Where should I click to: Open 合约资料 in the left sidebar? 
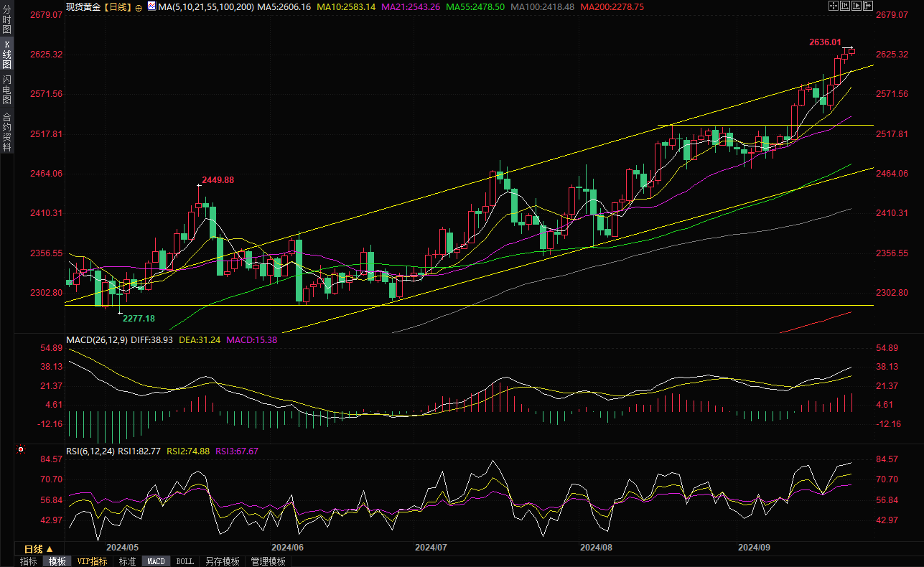[6, 131]
